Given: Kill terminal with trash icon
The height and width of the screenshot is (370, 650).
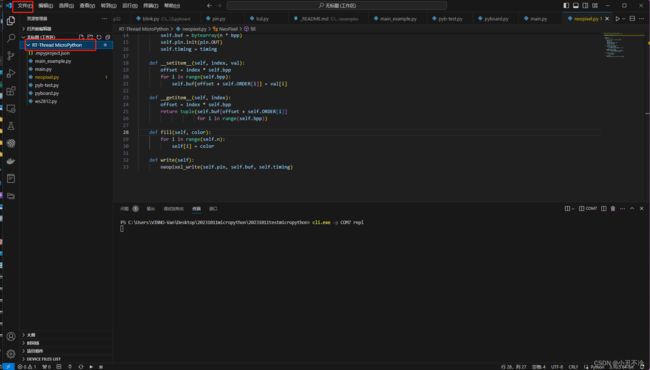Looking at the screenshot, I should pyautogui.click(x=613, y=208).
